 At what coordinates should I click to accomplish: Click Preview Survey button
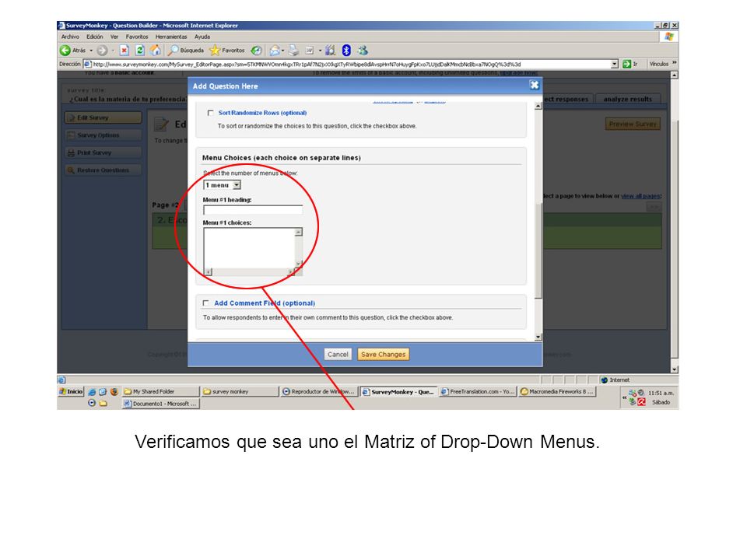point(633,124)
